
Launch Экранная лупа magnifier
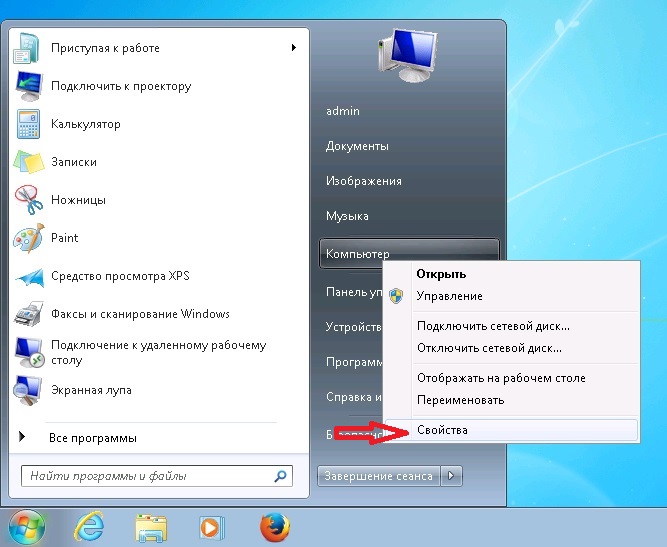coord(91,390)
